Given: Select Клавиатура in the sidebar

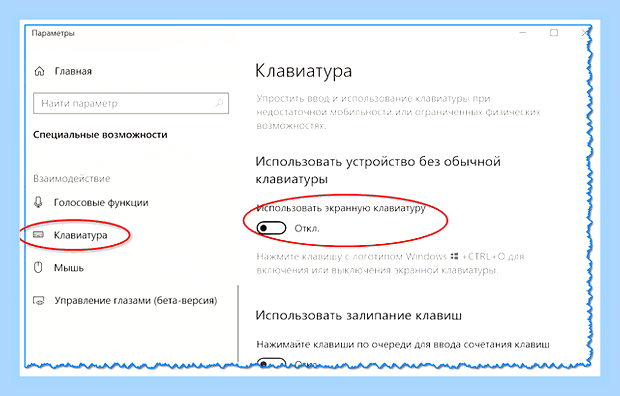Looking at the screenshot, I should click(81, 235).
